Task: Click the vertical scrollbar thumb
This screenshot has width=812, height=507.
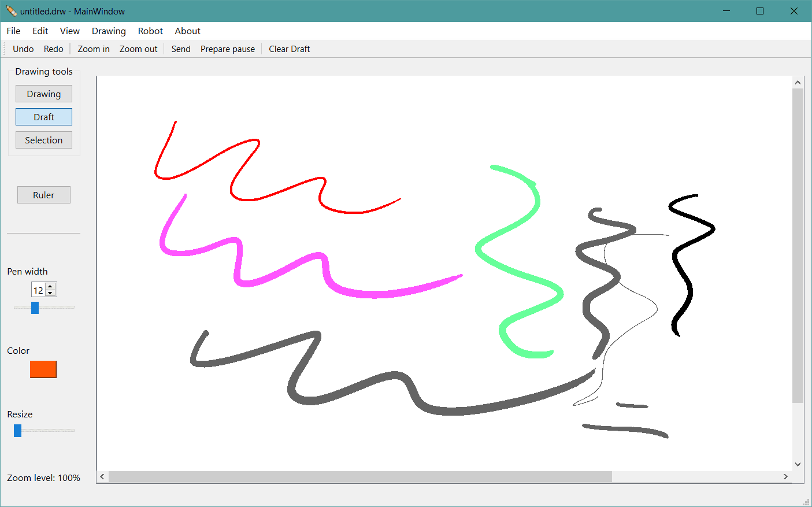Action: tap(798, 246)
